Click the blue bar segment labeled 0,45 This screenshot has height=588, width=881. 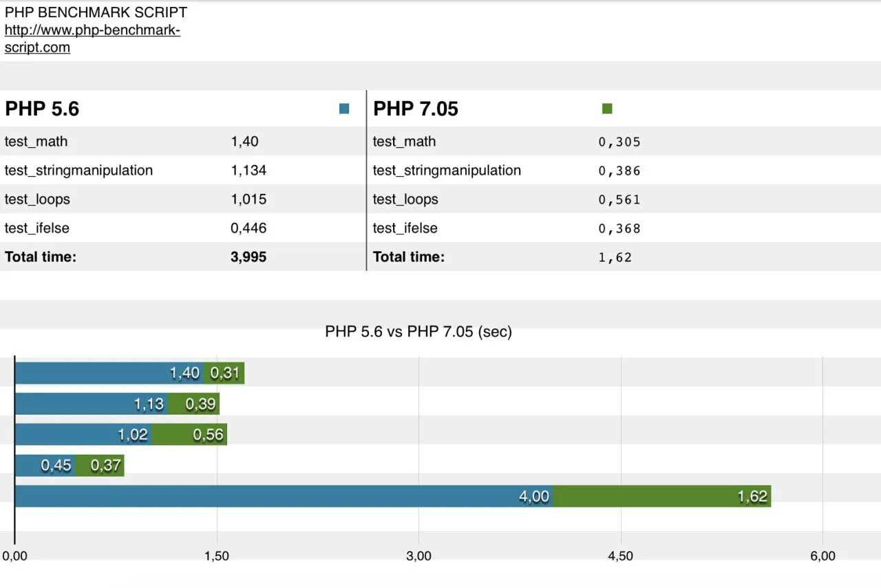45,465
